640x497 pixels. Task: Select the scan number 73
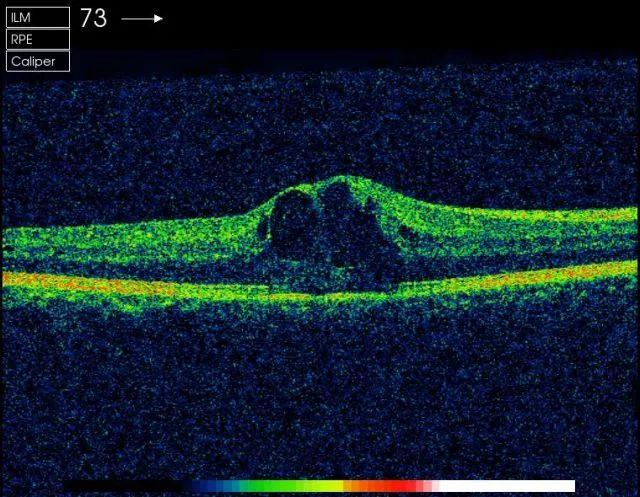93,18
